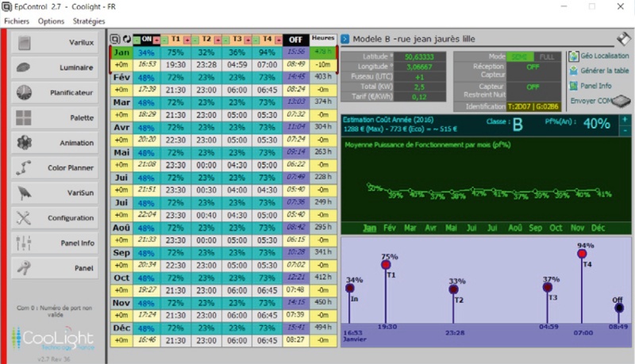Click the Off marker on timeline
635x364 pixels.
[x=619, y=308]
